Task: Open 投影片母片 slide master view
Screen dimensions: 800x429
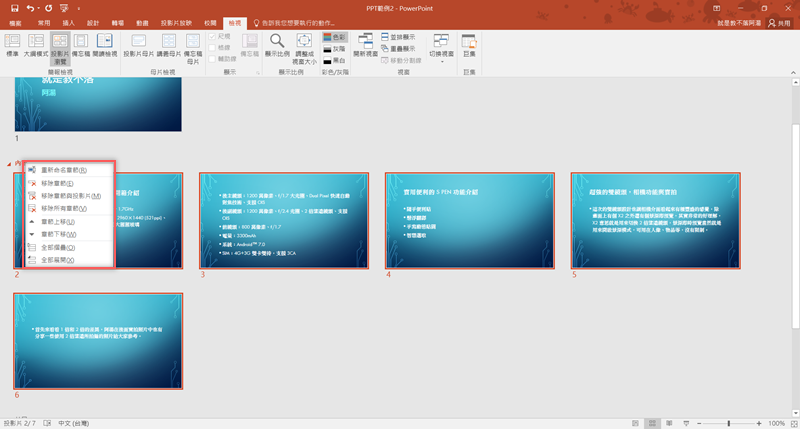Action: coord(139,47)
